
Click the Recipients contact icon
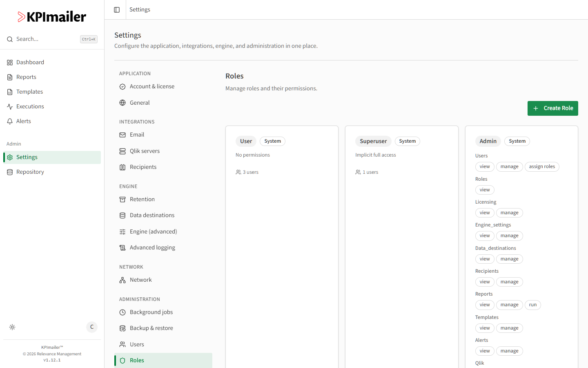click(x=122, y=167)
